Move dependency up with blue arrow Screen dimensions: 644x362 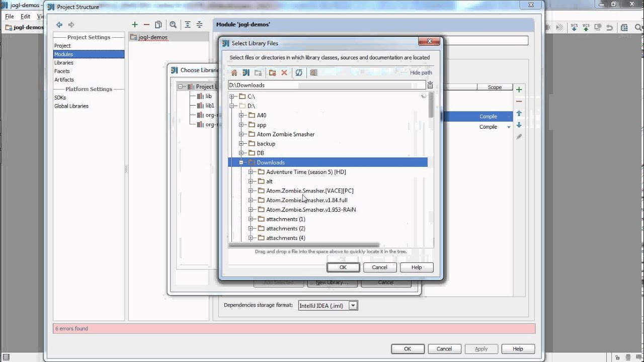tap(519, 114)
